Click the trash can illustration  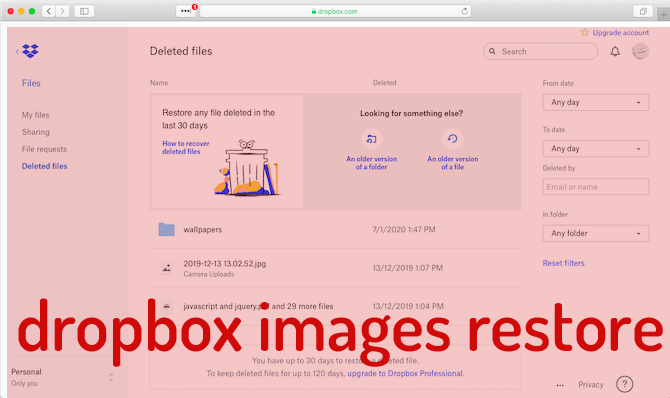[247, 168]
